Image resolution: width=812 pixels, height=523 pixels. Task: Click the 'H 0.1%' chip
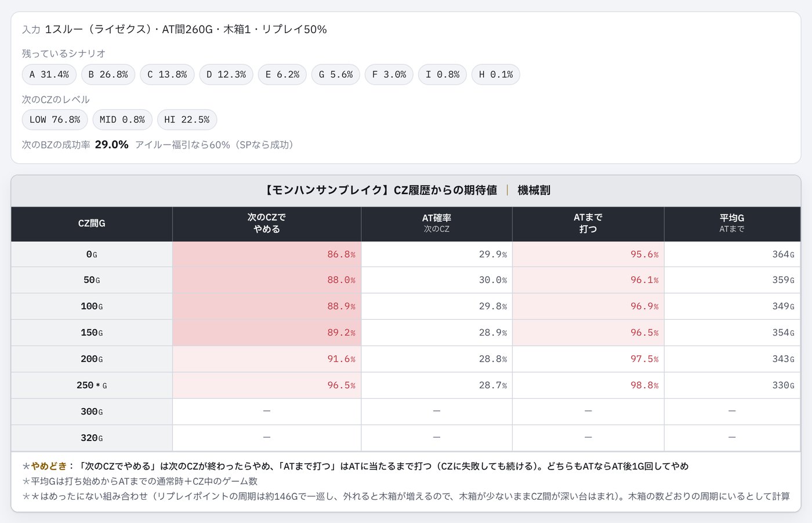(x=496, y=74)
